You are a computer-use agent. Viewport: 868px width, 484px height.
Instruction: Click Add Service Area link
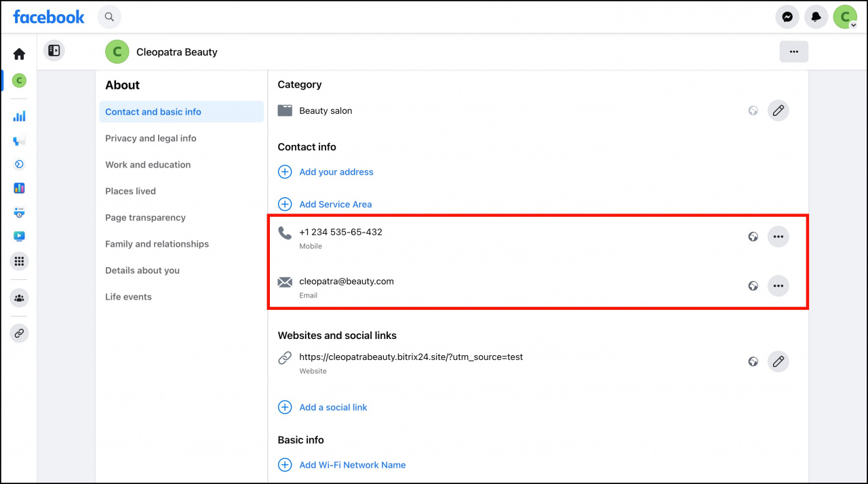[336, 204]
